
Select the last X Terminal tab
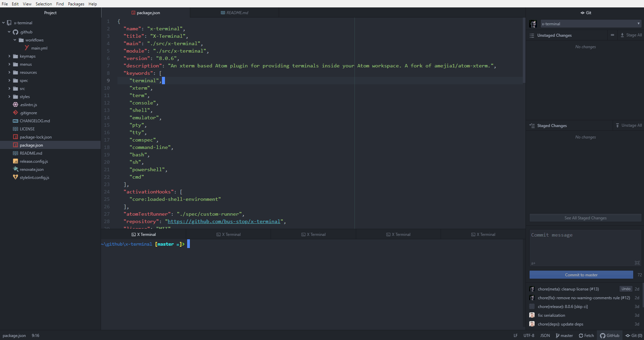coord(483,235)
